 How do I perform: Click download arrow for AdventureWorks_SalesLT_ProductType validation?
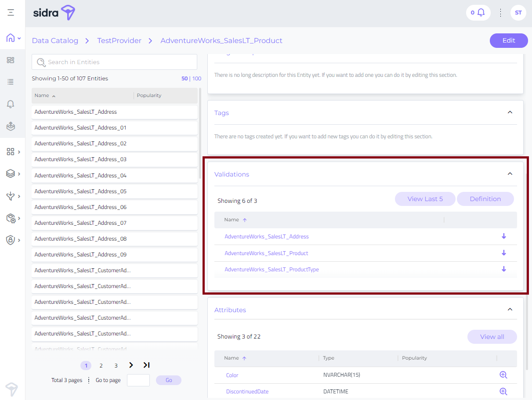click(503, 269)
